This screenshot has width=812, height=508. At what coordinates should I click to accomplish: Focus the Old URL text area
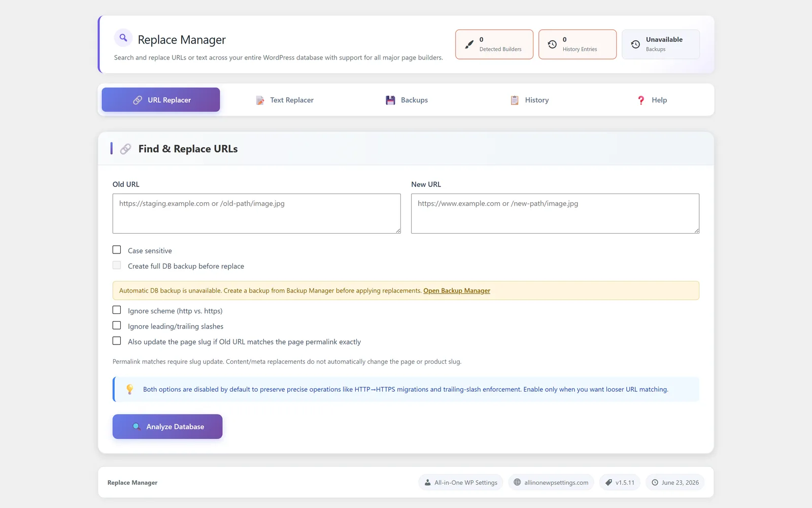click(x=257, y=213)
